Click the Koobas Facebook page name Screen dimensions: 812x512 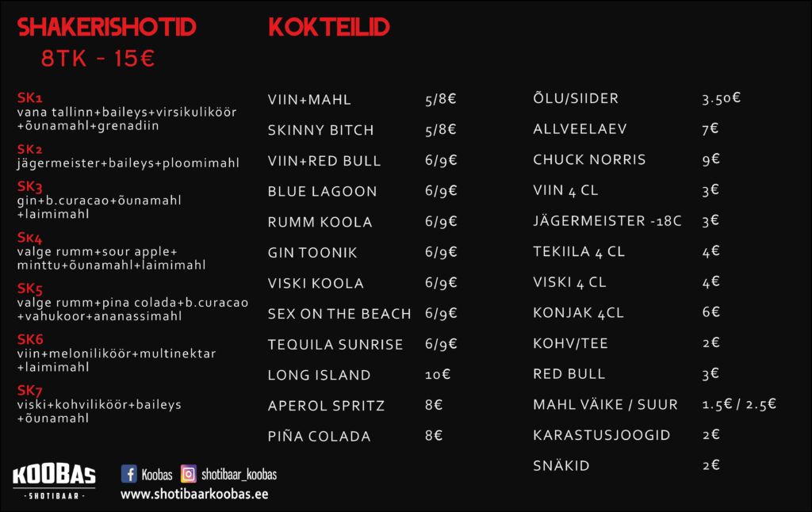coord(156,475)
